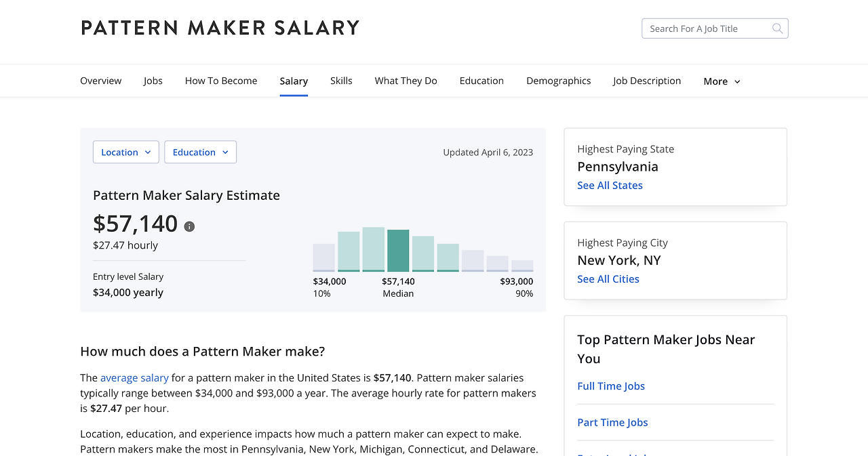Switch to the Overview tab
Screen dimensions: 868x456
(101, 81)
